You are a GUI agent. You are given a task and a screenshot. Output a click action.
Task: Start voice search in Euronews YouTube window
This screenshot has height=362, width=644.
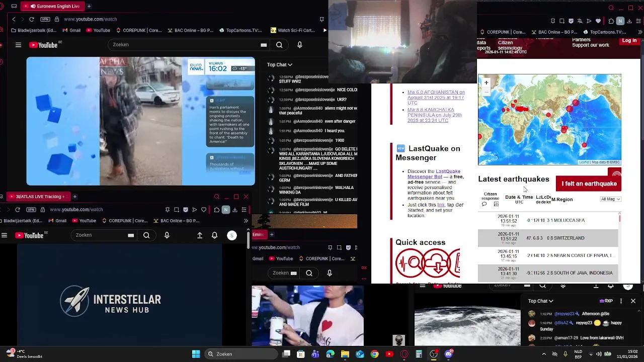click(x=300, y=45)
